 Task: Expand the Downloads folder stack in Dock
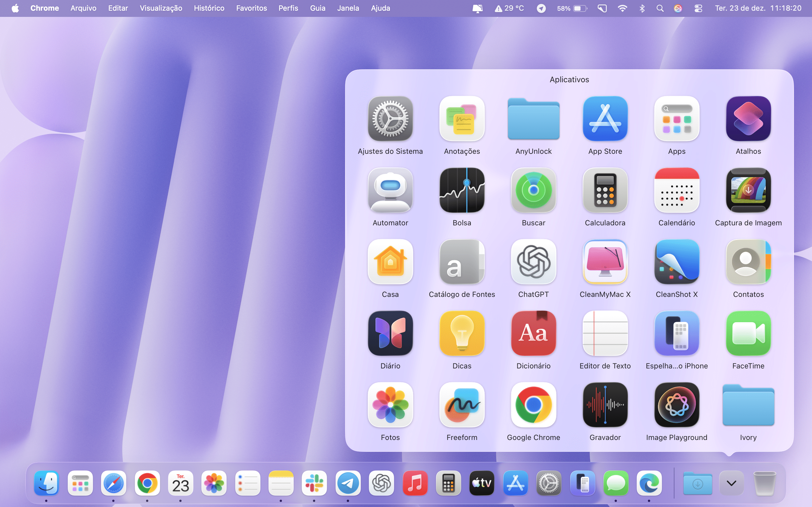[698, 483]
